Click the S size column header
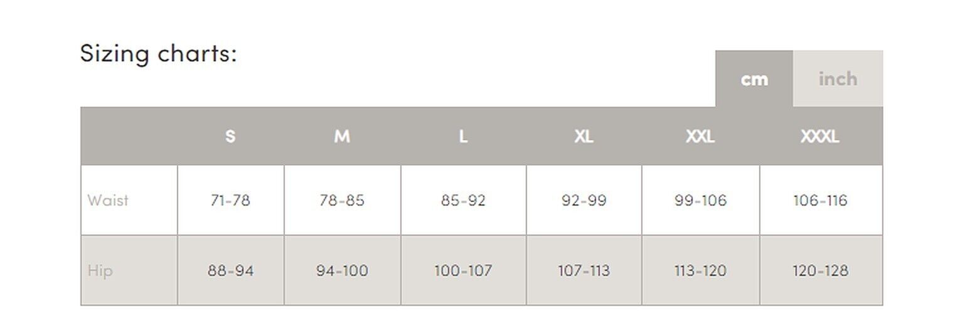Screen dimensions: 980x316 pyautogui.click(x=230, y=136)
